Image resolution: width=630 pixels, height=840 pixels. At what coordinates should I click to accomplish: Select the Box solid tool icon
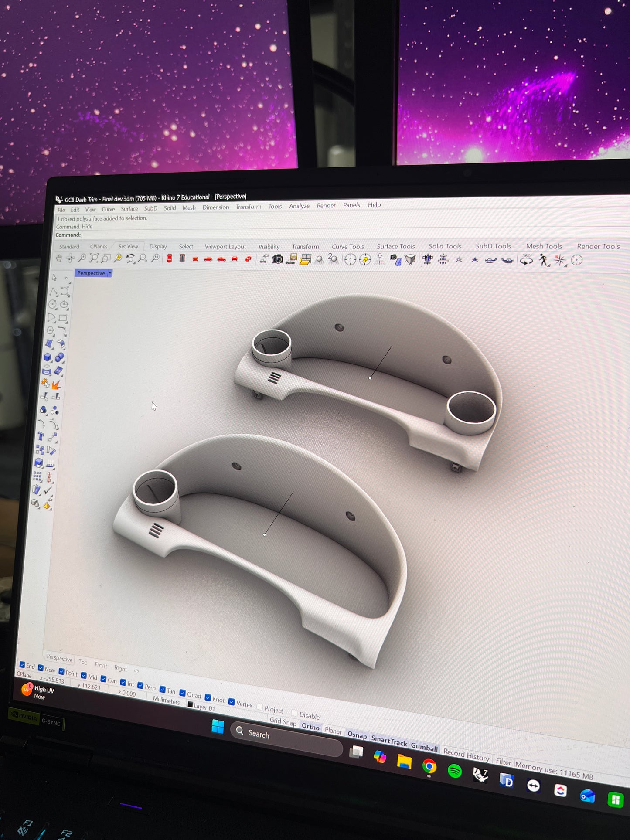48,357
